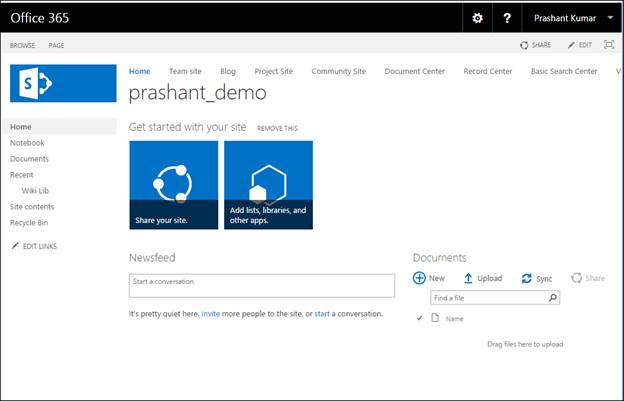
Task: Toggle focus on content fullscreen icon
Action: [x=609, y=45]
